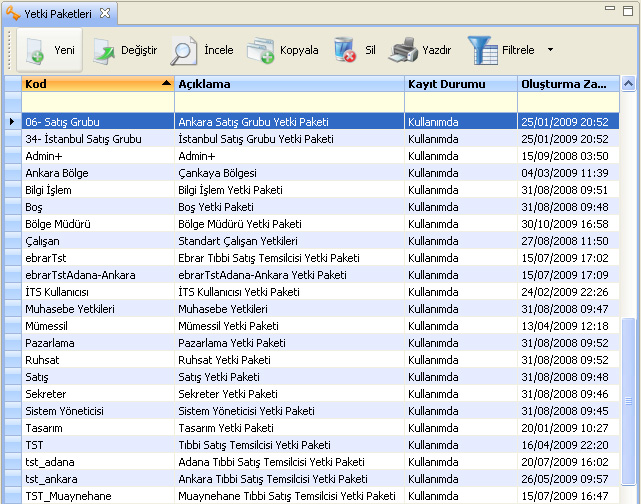Select the "TST_Muaynehane" code cell
The width and height of the screenshot is (641, 504).
[x=98, y=496]
